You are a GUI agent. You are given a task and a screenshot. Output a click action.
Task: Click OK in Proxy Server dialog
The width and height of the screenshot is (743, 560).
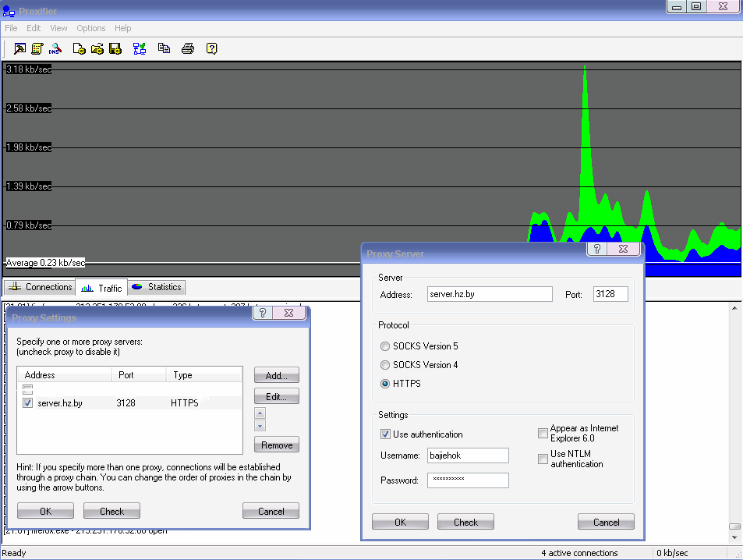[x=400, y=522]
